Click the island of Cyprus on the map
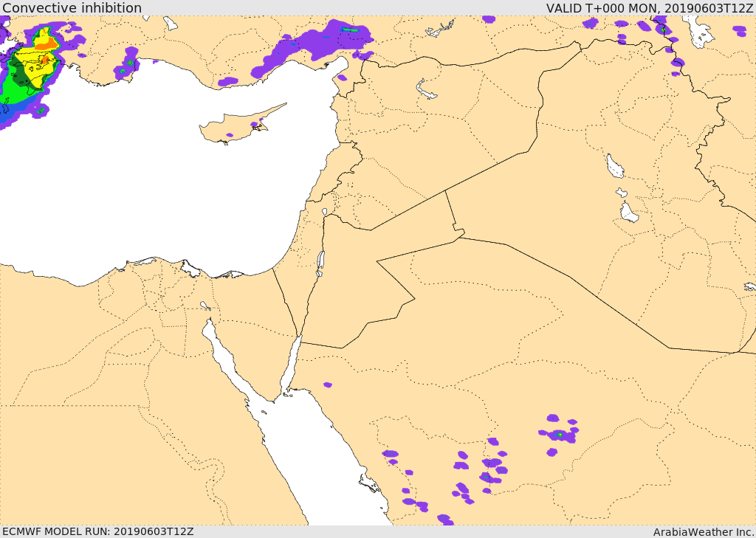The width and height of the screenshot is (756, 538). click(x=236, y=126)
